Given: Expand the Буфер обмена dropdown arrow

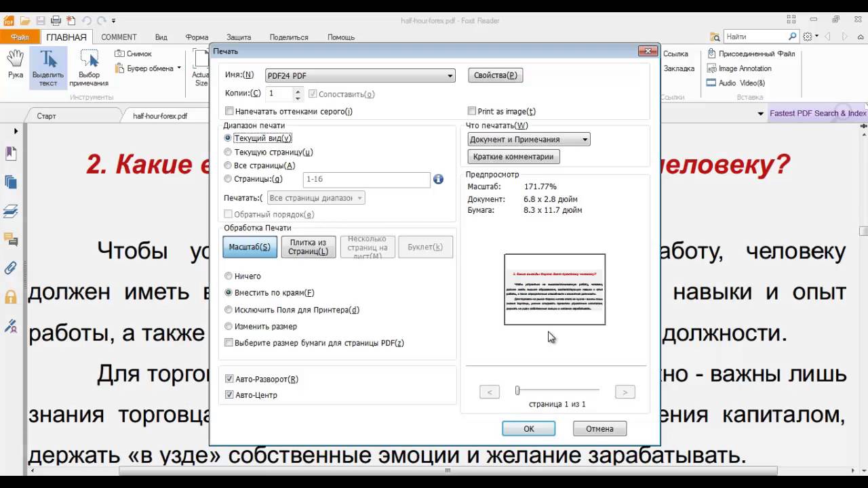Looking at the screenshot, I should (179, 68).
